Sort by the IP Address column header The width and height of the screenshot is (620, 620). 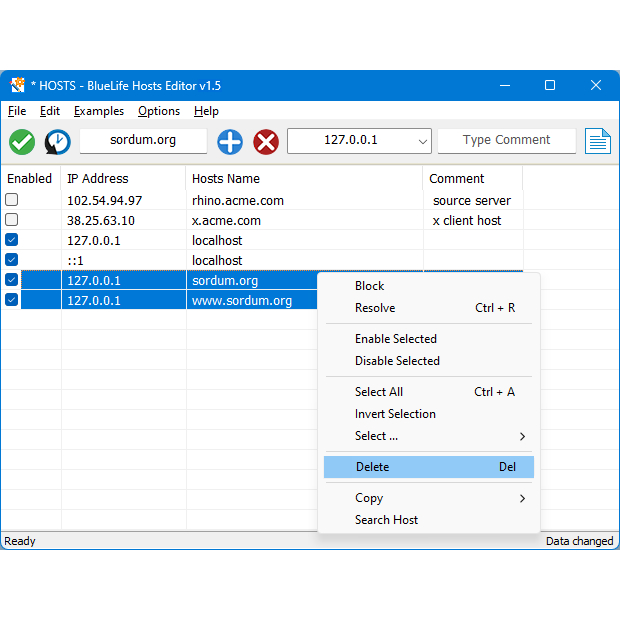(123, 178)
